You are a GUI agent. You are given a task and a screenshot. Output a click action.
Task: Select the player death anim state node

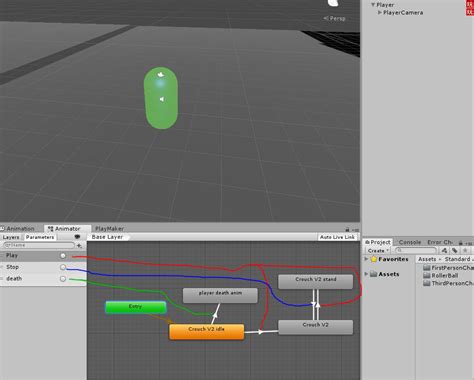click(x=220, y=296)
